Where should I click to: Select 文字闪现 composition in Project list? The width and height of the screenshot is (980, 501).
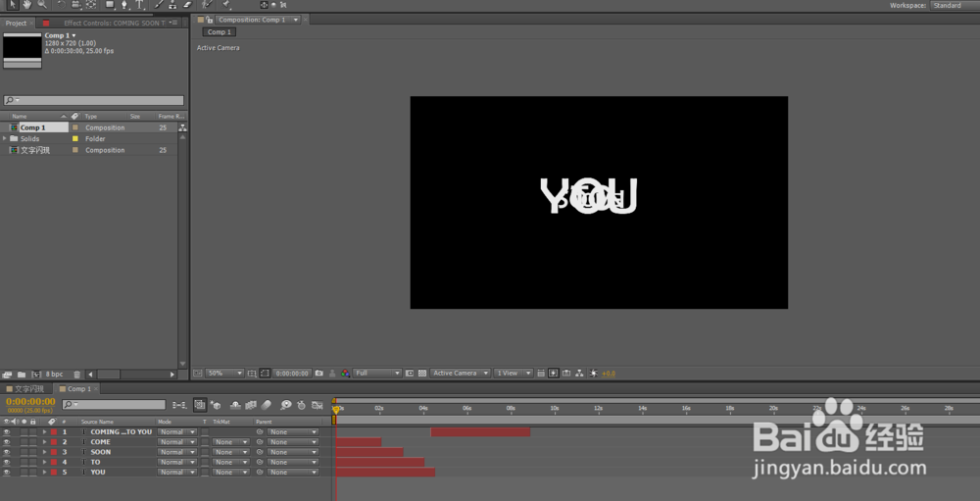point(35,150)
